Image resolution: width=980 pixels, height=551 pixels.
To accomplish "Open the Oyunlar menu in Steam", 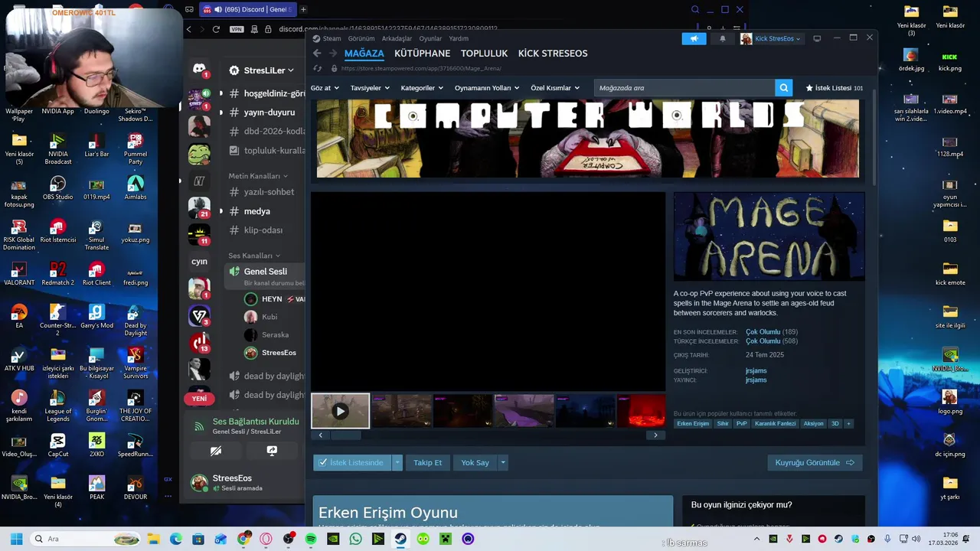I will [430, 38].
